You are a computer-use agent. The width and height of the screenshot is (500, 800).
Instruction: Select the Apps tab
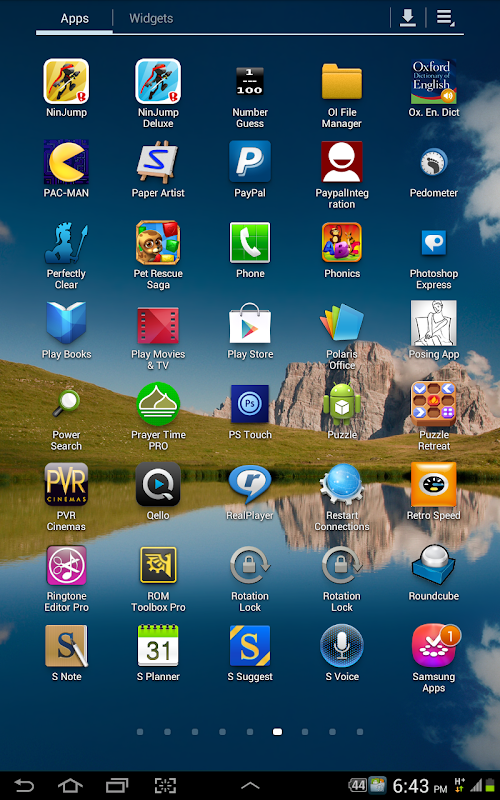point(74,18)
